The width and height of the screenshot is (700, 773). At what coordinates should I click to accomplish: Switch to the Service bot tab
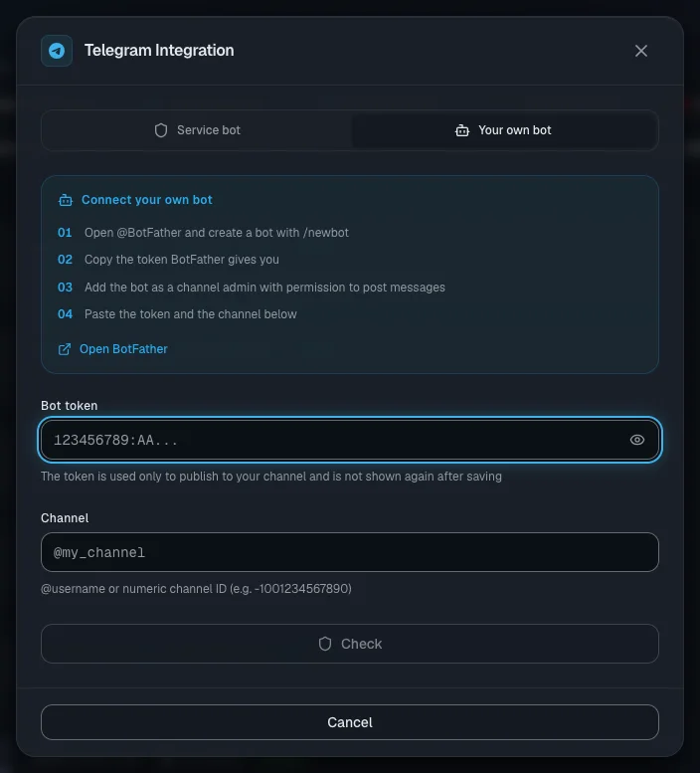click(197, 130)
